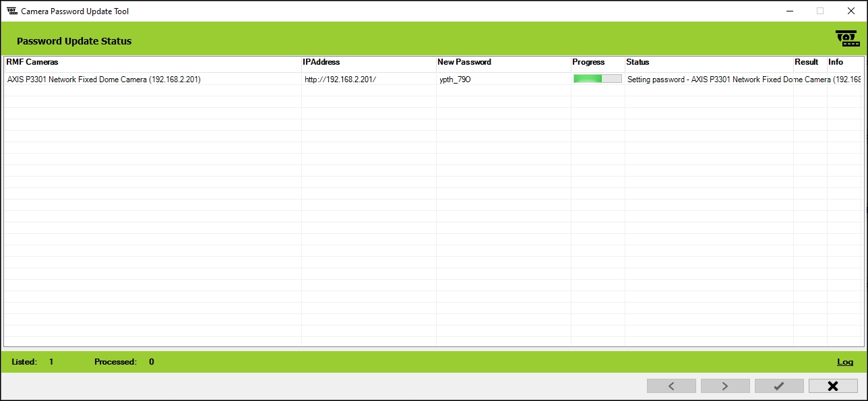The height and width of the screenshot is (401, 868).
Task: Confirm using the checkmark button
Action: tap(779, 386)
